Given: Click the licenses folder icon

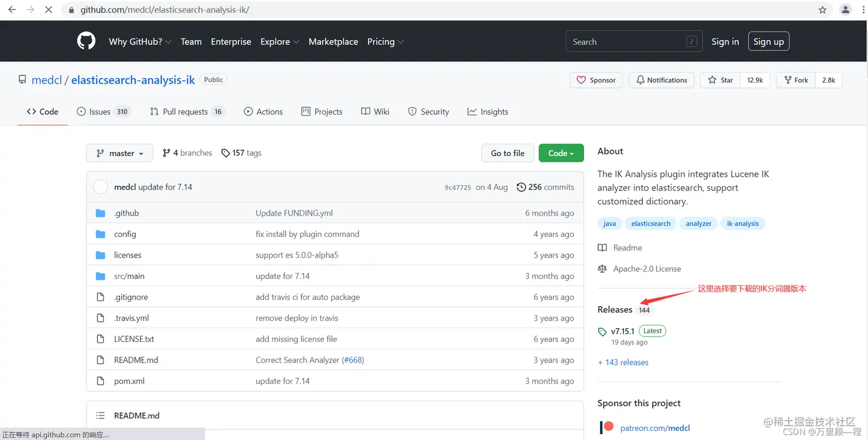Looking at the screenshot, I should click(100, 255).
